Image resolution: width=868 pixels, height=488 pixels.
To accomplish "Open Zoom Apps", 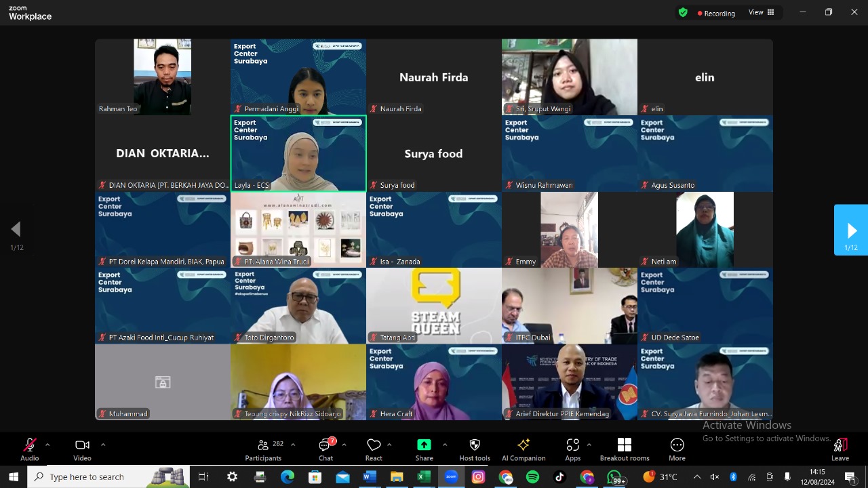I will (573, 450).
